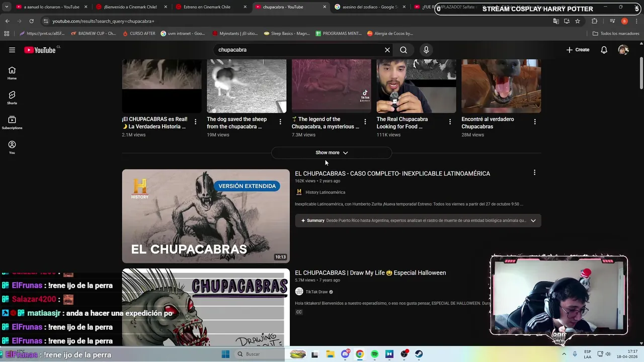
Task: Open Alergia de Cocos bookmark
Action: pos(390,33)
